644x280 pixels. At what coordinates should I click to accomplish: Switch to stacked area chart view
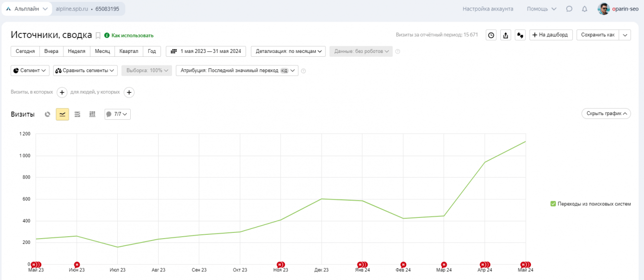(x=77, y=114)
